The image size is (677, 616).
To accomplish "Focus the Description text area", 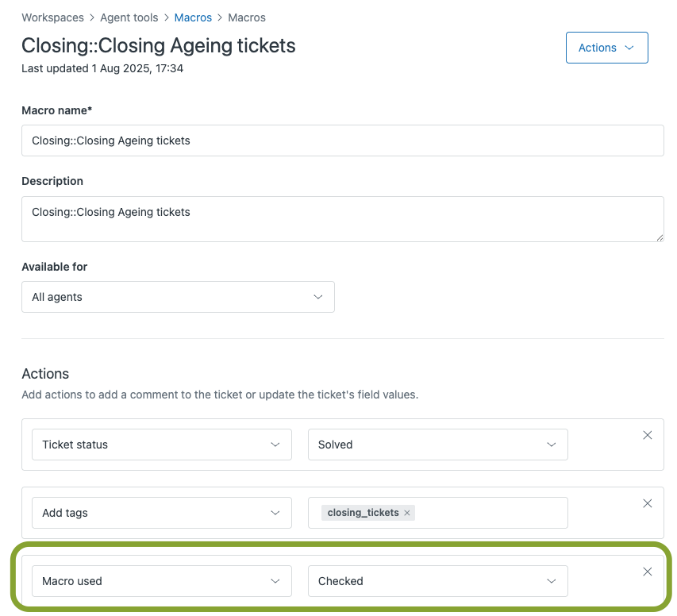I will point(342,218).
